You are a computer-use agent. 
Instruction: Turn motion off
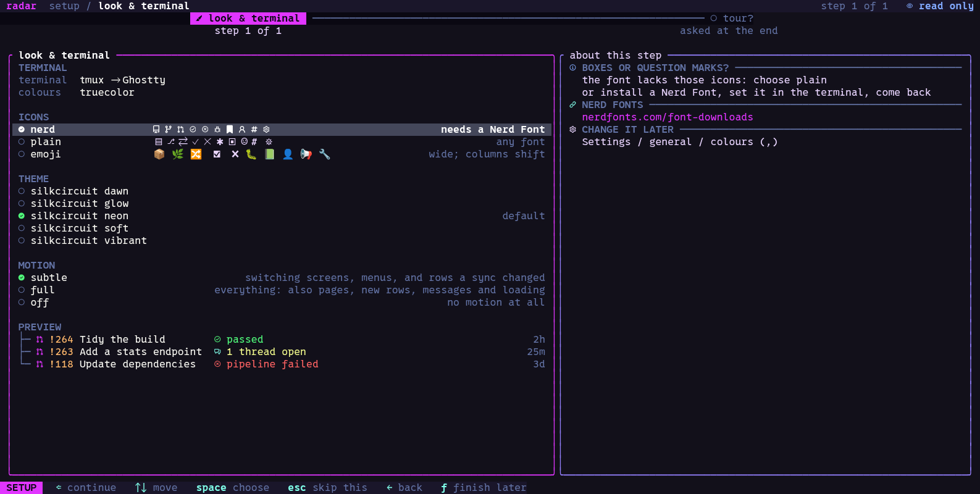282,303
